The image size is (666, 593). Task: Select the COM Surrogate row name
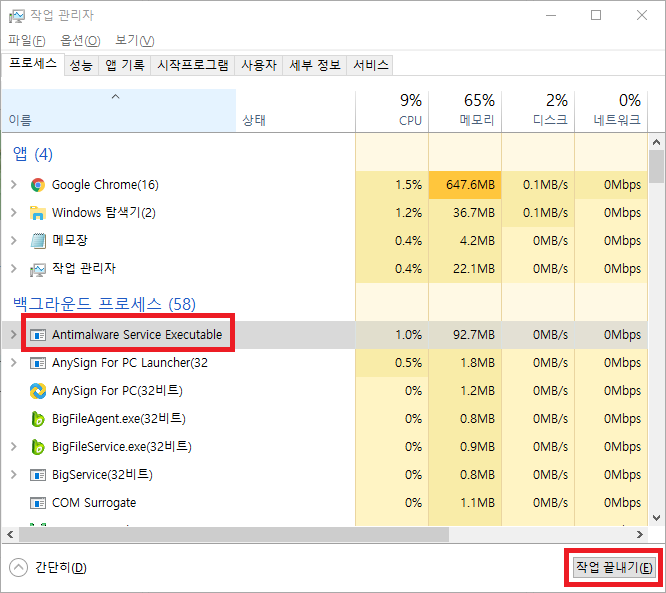click(94, 503)
